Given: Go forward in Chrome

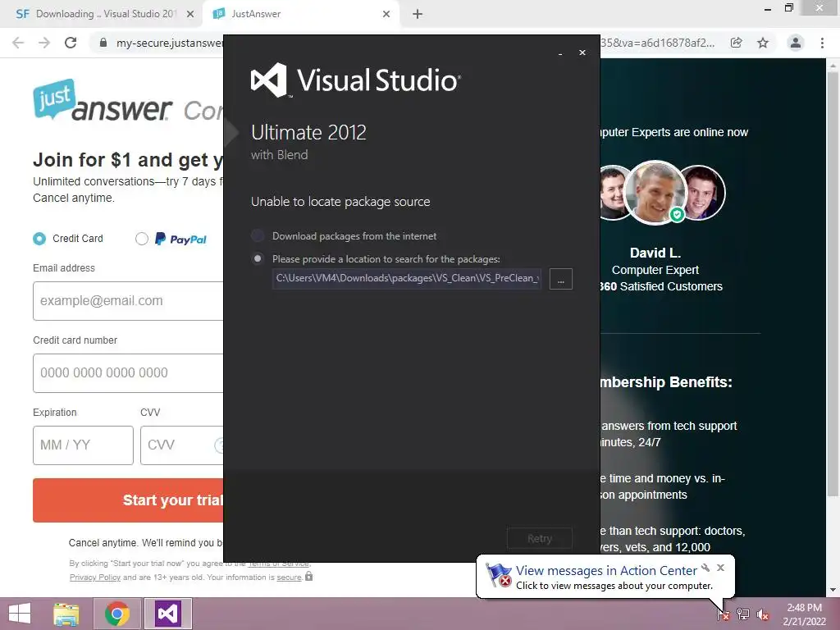Looking at the screenshot, I should coord(44,43).
